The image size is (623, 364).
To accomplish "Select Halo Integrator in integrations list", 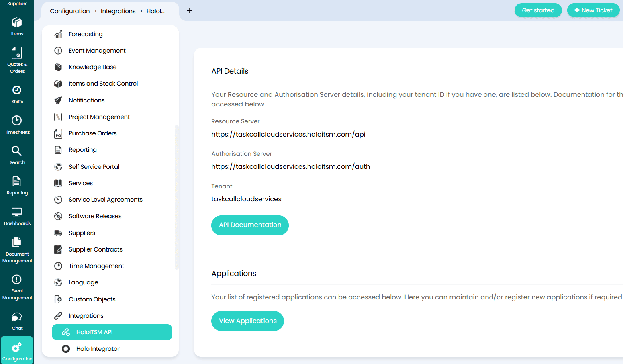I will tap(98, 349).
